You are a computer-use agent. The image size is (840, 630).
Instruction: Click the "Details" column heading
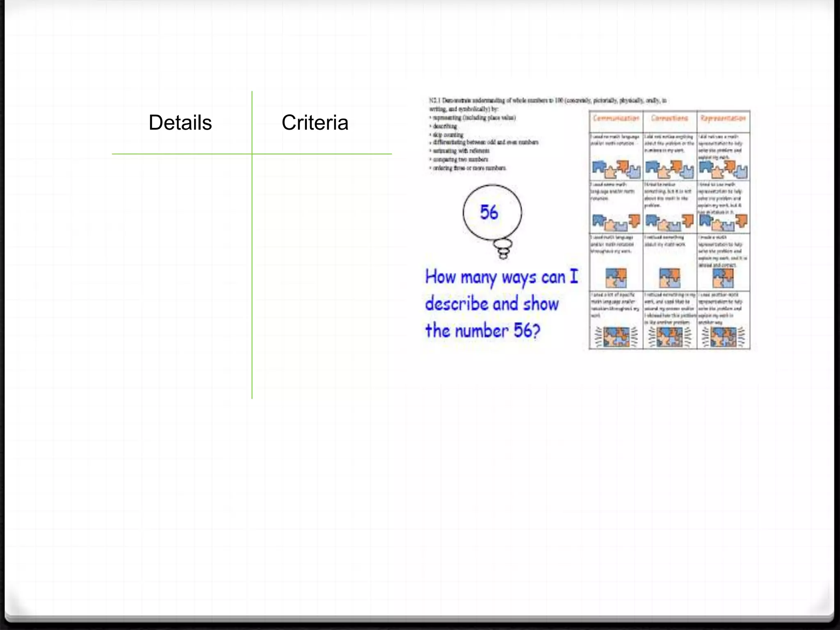click(180, 123)
